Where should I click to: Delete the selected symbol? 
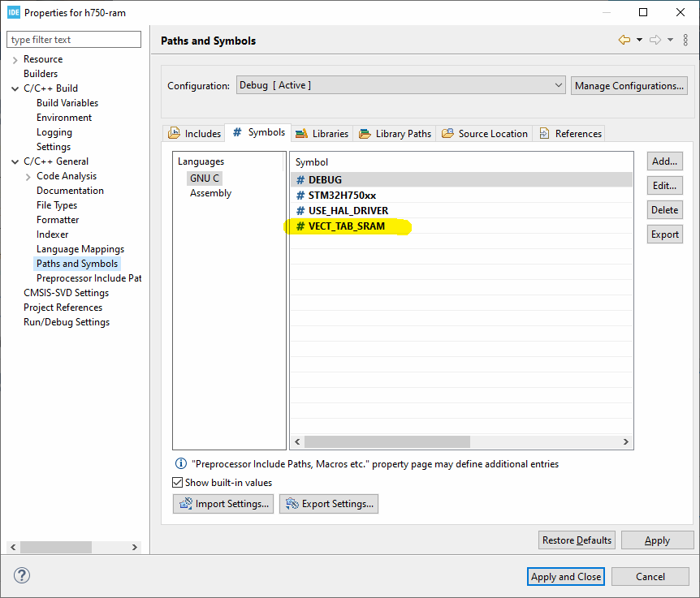[x=665, y=209]
